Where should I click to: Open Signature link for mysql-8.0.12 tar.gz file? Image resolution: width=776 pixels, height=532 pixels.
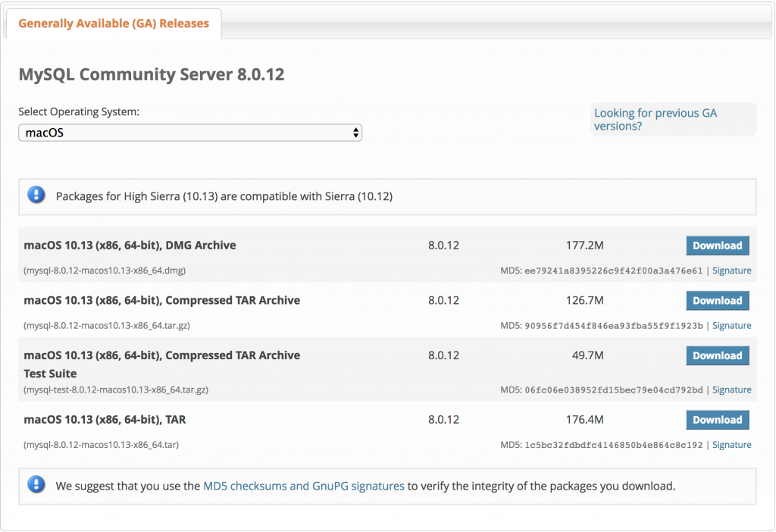click(x=731, y=326)
